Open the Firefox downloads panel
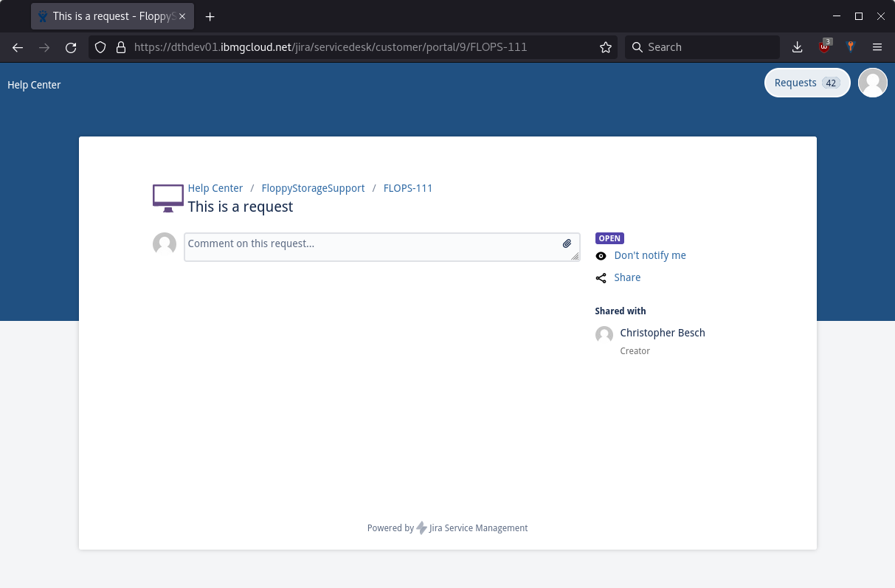This screenshot has width=895, height=588. coord(797,47)
